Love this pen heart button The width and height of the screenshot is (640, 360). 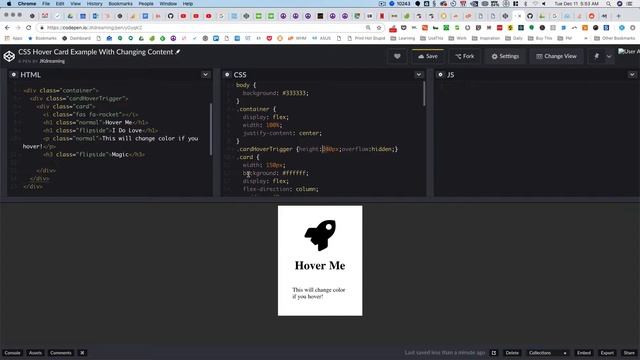[x=397, y=56]
